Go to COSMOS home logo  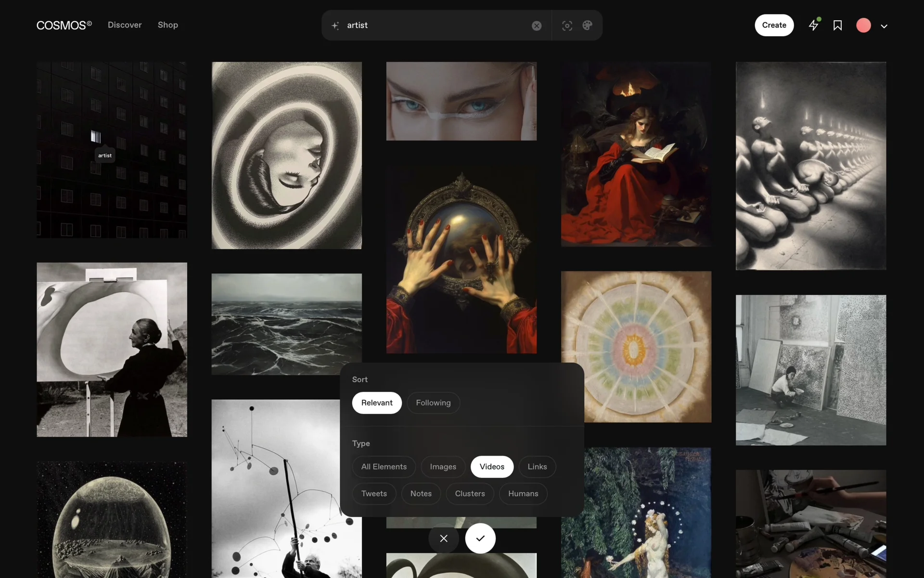click(64, 25)
